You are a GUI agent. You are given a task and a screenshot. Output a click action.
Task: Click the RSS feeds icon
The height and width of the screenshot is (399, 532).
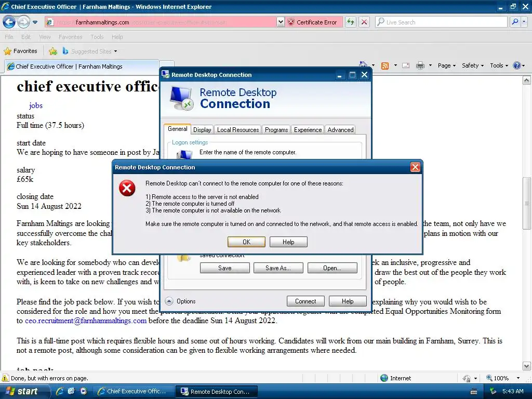[x=385, y=65]
